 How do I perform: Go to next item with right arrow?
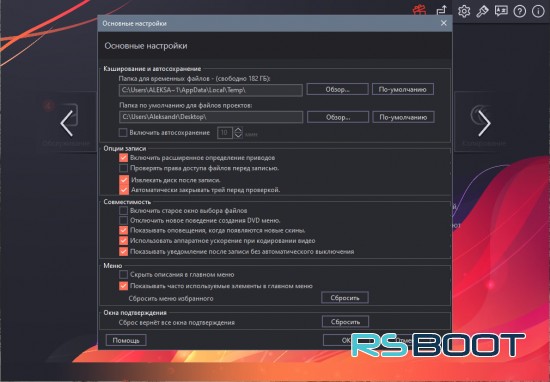pyautogui.click(x=484, y=123)
